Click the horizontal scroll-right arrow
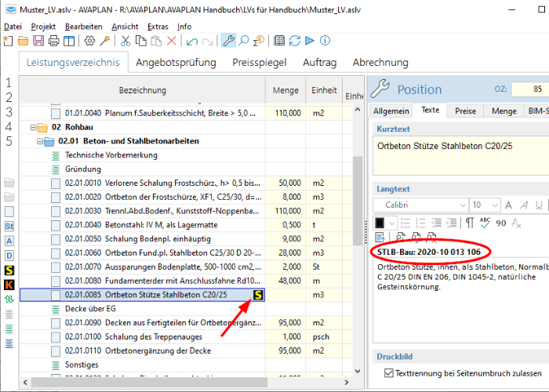 tap(347, 383)
